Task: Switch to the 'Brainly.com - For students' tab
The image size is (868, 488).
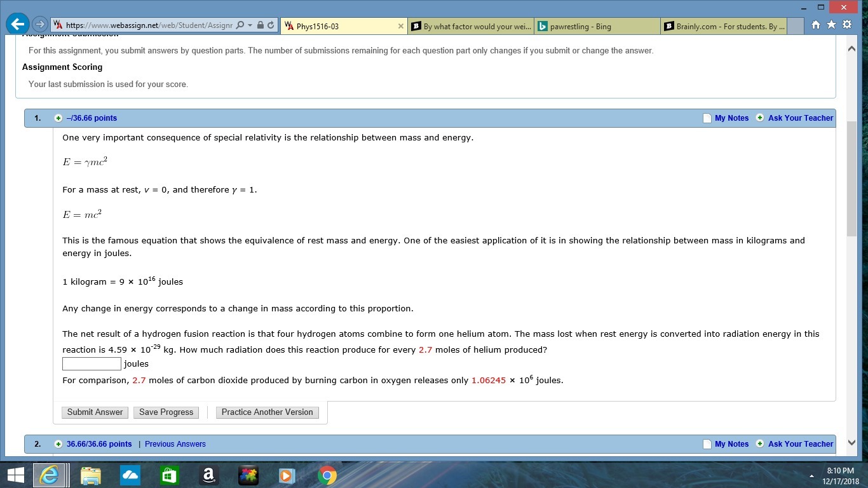Action: [x=724, y=26]
